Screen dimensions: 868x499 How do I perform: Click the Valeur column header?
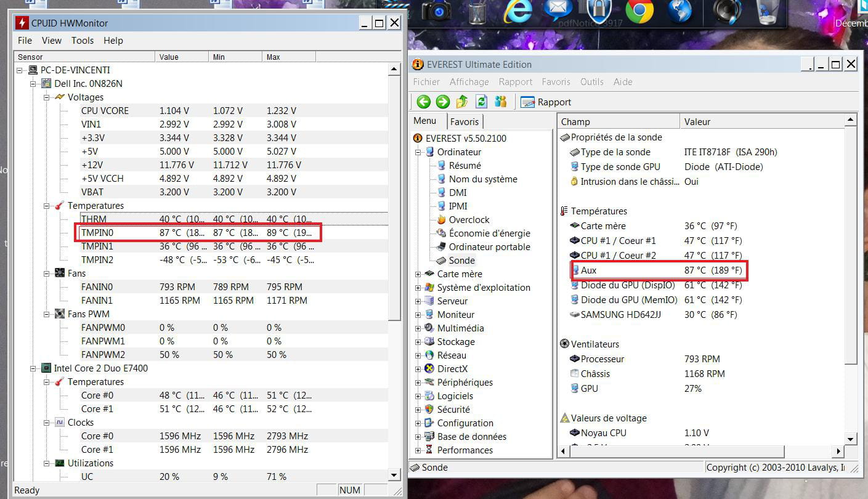(697, 121)
